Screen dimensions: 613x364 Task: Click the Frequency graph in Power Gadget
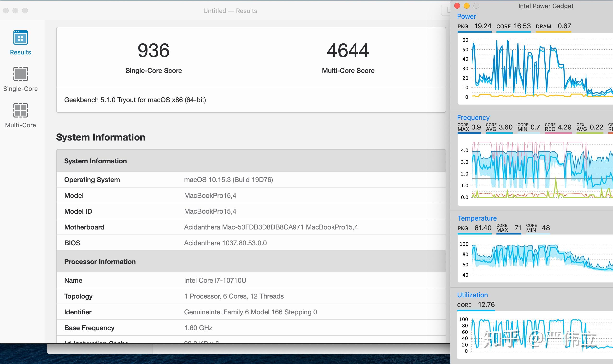(535, 170)
